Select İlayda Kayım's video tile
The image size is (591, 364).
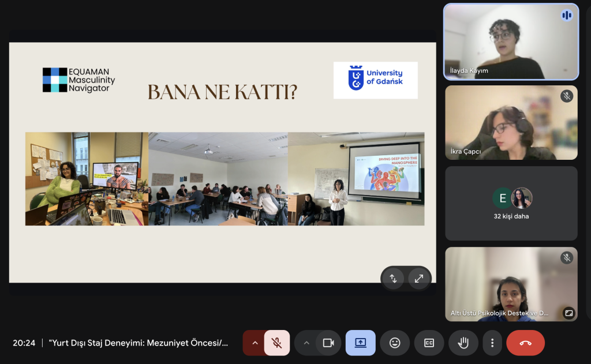511,42
